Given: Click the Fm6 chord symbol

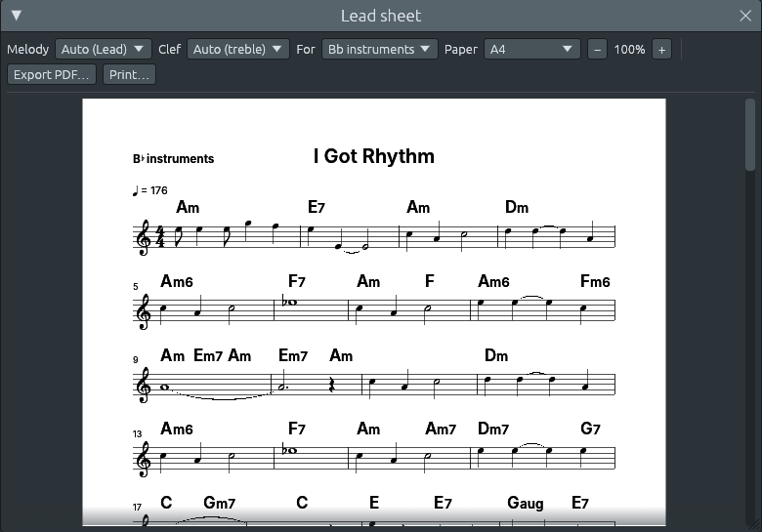Looking at the screenshot, I should (x=595, y=281).
